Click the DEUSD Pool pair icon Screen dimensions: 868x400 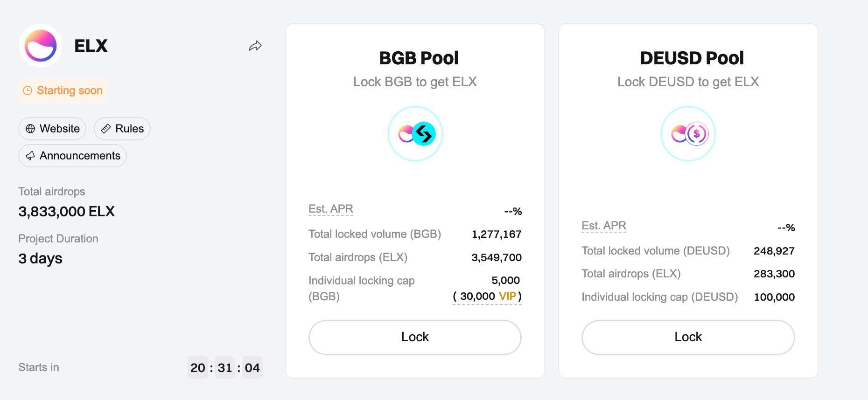(x=688, y=134)
